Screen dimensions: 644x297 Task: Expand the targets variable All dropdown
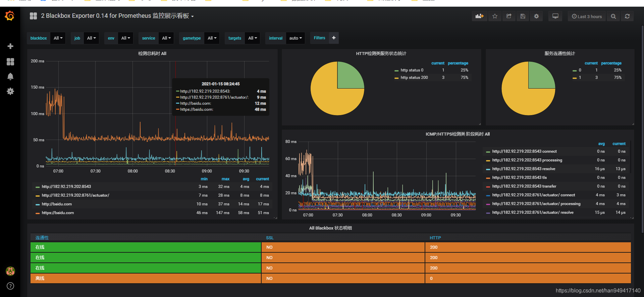(x=253, y=38)
